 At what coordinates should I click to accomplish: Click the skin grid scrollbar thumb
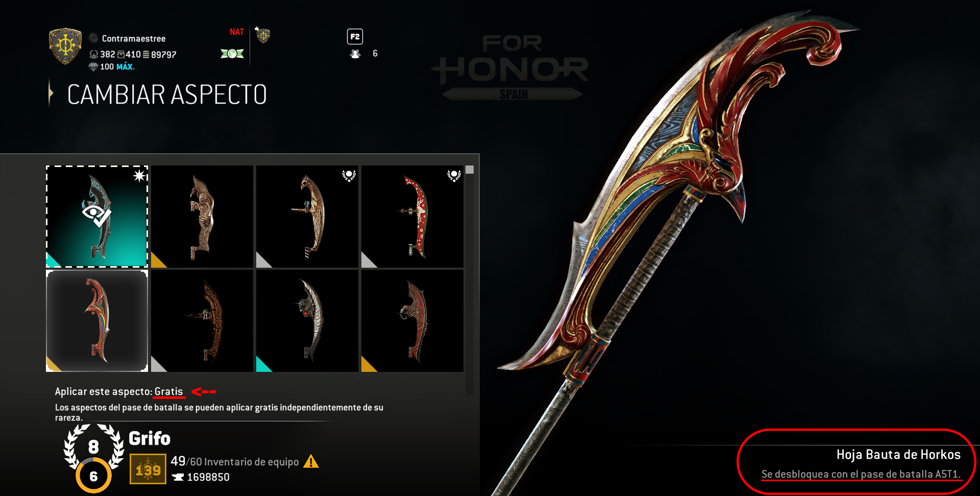(x=470, y=170)
